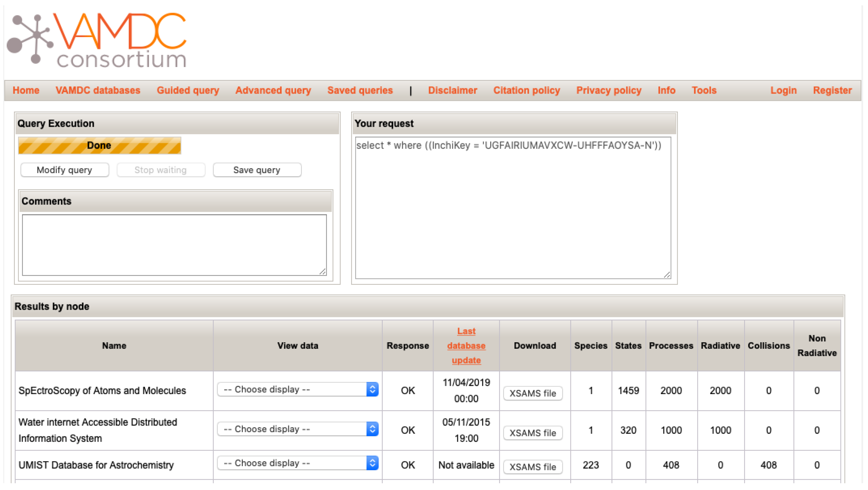This screenshot has height=490, width=868.
Task: Click the 'Not available' cell in UMIST row
Action: [x=466, y=465]
